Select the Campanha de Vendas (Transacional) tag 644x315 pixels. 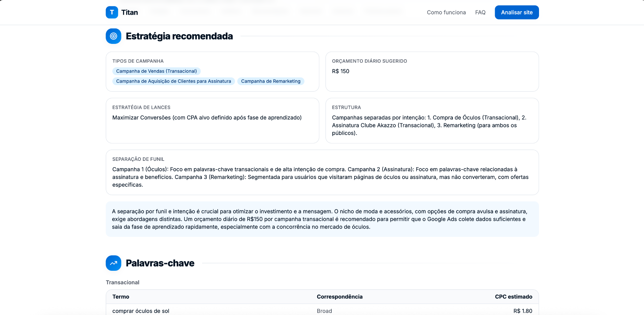coord(156,71)
